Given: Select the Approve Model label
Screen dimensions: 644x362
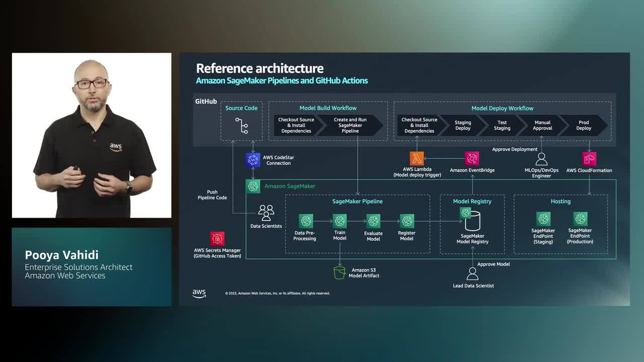Looking at the screenshot, I should pos(494,264).
